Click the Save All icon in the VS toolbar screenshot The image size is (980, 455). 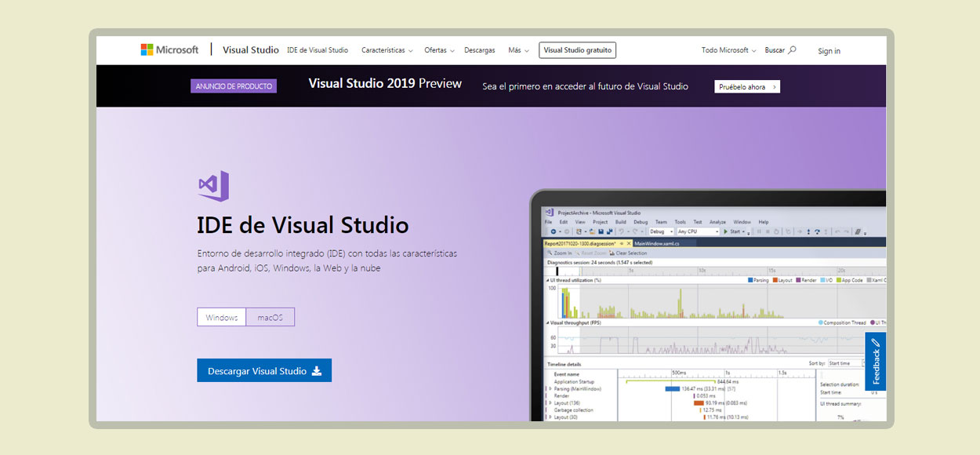coord(609,231)
